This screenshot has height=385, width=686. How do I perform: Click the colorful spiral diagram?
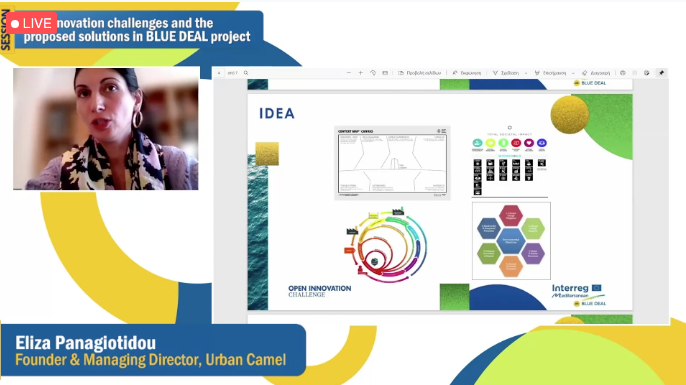point(387,245)
